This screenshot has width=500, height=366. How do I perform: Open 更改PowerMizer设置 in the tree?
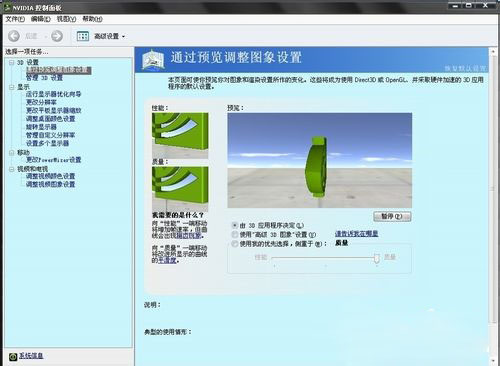(54, 160)
